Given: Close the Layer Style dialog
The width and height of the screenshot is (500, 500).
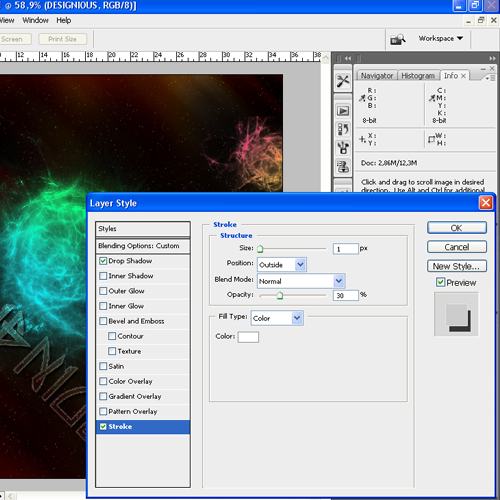Looking at the screenshot, I should 485,202.
